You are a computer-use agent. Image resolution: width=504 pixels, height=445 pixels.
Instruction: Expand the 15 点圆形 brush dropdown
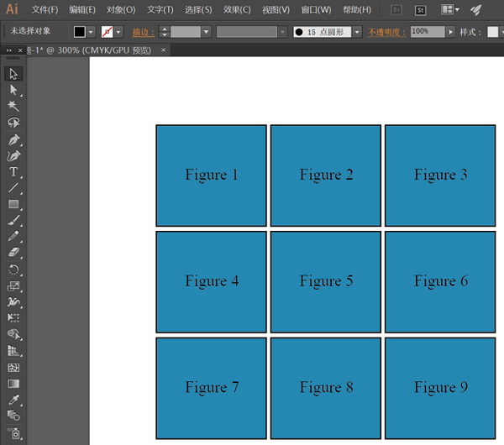[357, 32]
